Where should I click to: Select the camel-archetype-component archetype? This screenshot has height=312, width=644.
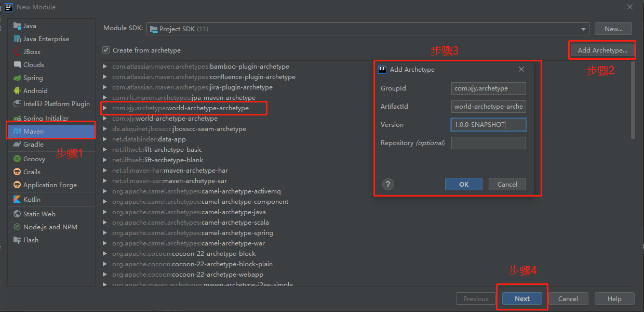pyautogui.click(x=200, y=202)
